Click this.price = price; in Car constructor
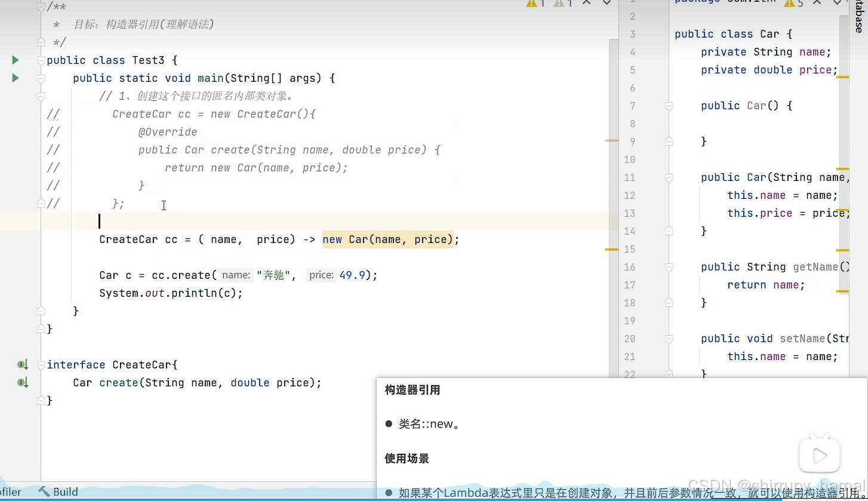Screen dimensions: 868x501 pos(788,213)
